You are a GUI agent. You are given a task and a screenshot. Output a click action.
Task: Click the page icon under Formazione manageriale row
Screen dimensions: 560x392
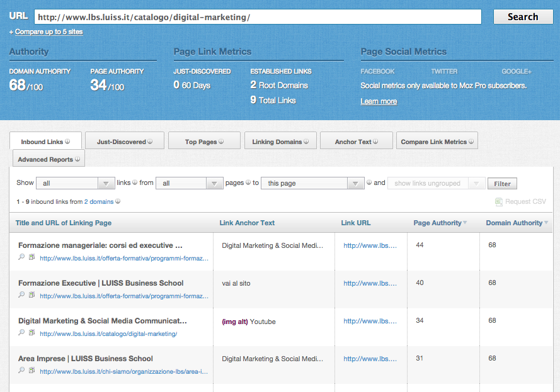click(31, 257)
